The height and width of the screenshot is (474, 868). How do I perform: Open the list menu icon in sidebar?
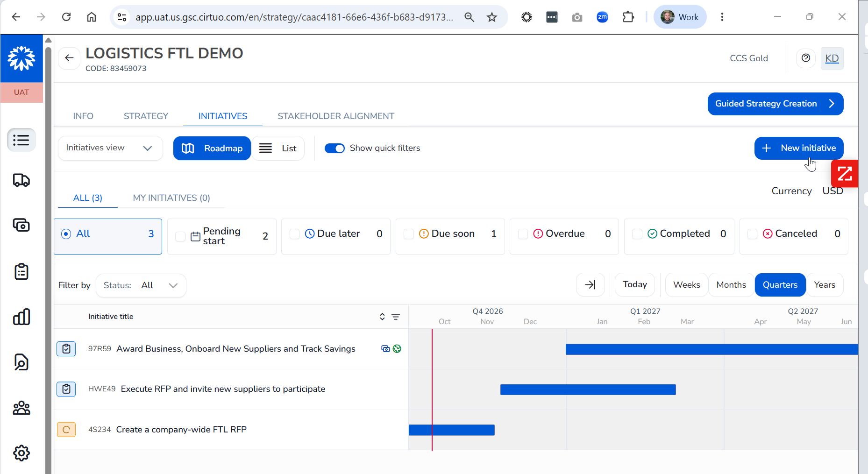pos(21,140)
